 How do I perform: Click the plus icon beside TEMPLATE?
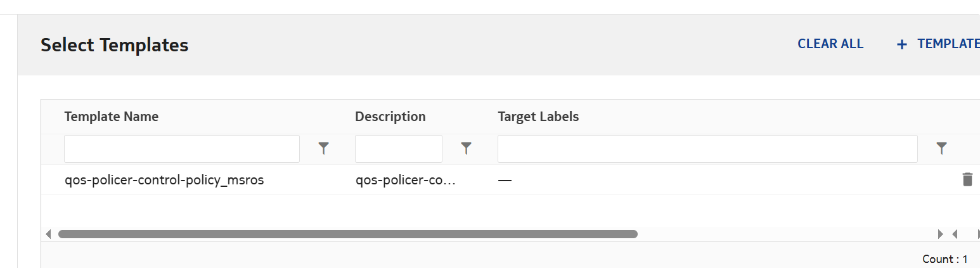(902, 44)
